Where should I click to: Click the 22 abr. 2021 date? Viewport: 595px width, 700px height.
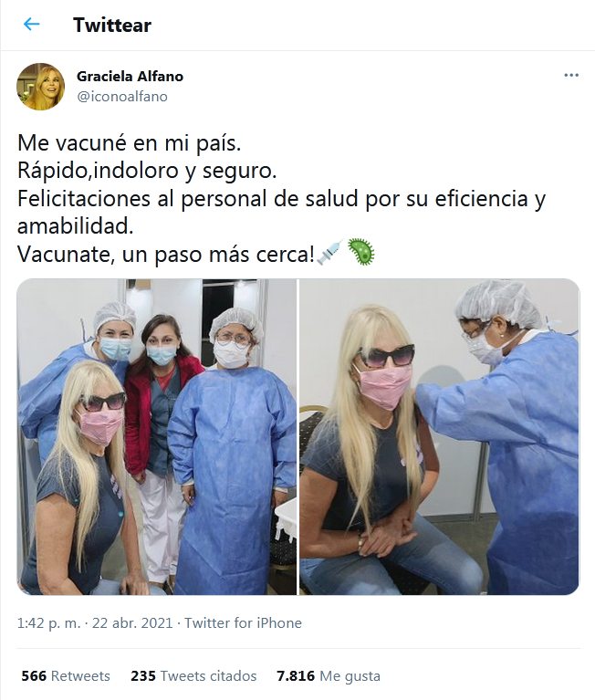(132, 622)
